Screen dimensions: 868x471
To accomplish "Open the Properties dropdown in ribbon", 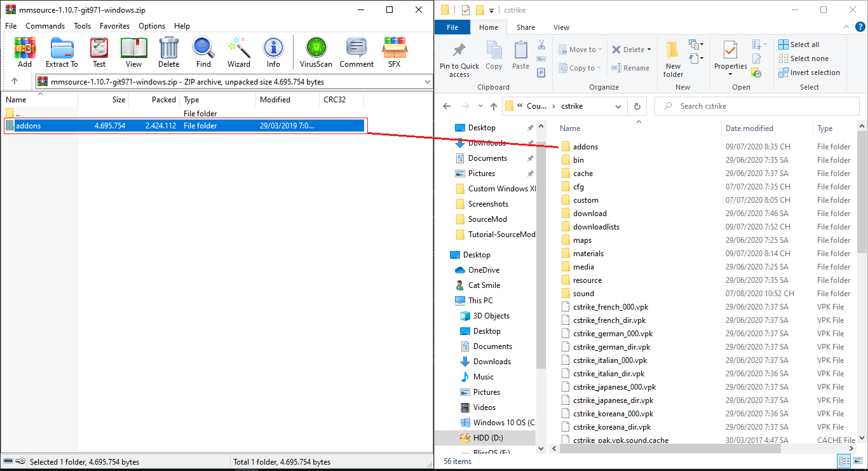I will [x=731, y=74].
